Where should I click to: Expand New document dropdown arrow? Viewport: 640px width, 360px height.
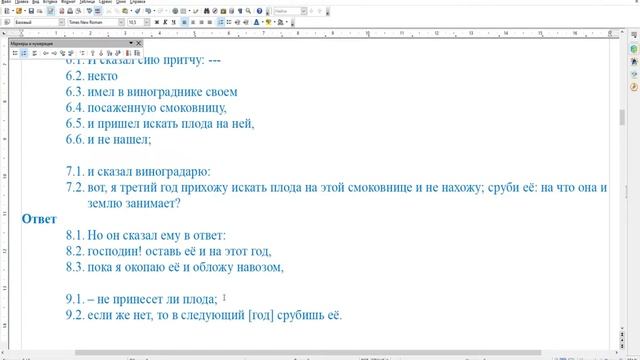pyautogui.click(x=12, y=11)
